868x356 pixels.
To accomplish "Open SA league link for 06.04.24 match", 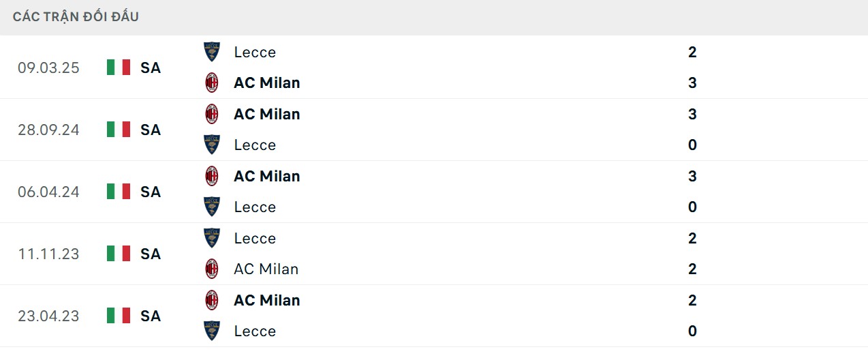I will tap(151, 192).
